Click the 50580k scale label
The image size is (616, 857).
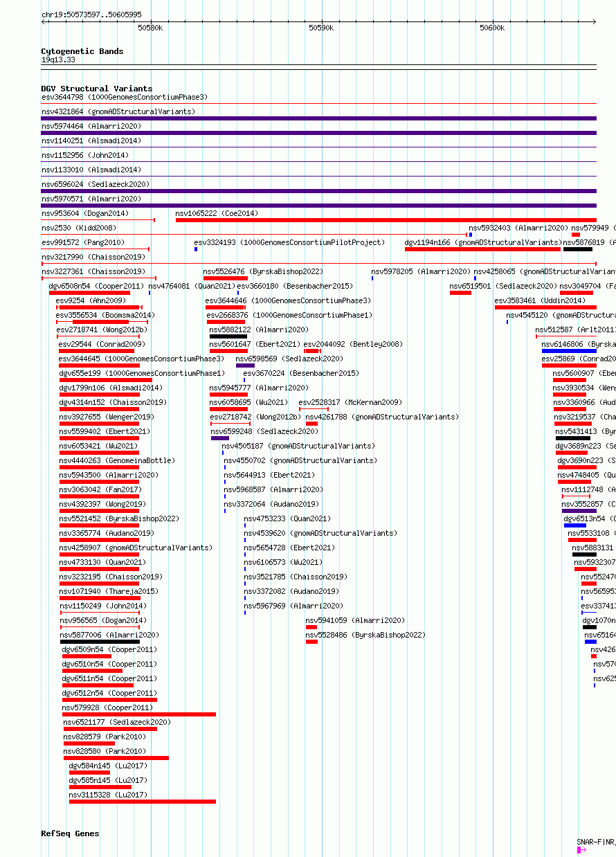click(150, 28)
